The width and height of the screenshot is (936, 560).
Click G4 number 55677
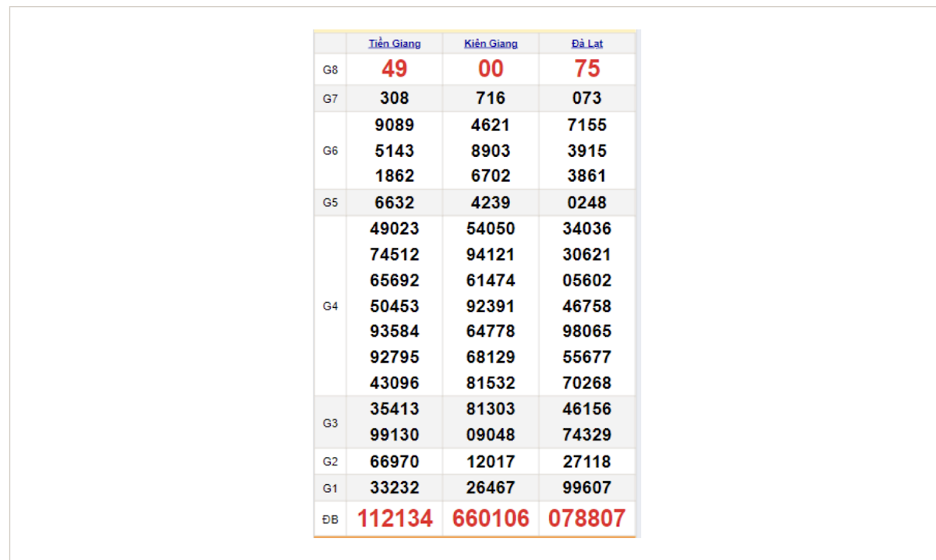(587, 356)
